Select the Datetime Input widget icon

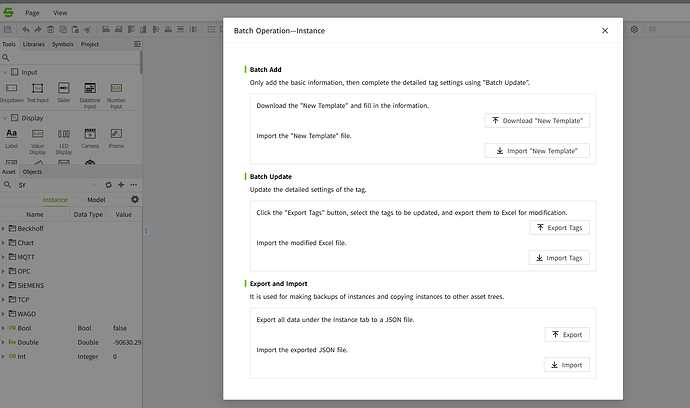90,88
